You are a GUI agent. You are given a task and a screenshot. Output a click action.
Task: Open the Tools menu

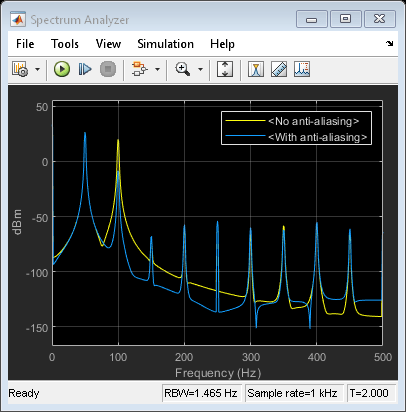[x=65, y=44]
